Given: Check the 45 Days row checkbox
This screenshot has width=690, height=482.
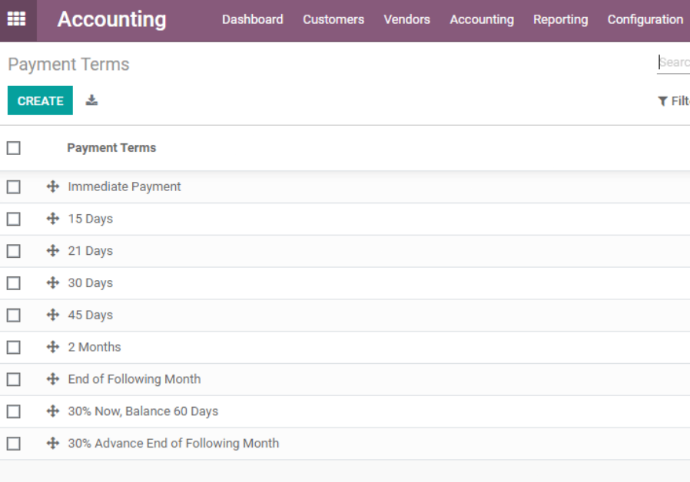Looking at the screenshot, I should (x=14, y=315).
